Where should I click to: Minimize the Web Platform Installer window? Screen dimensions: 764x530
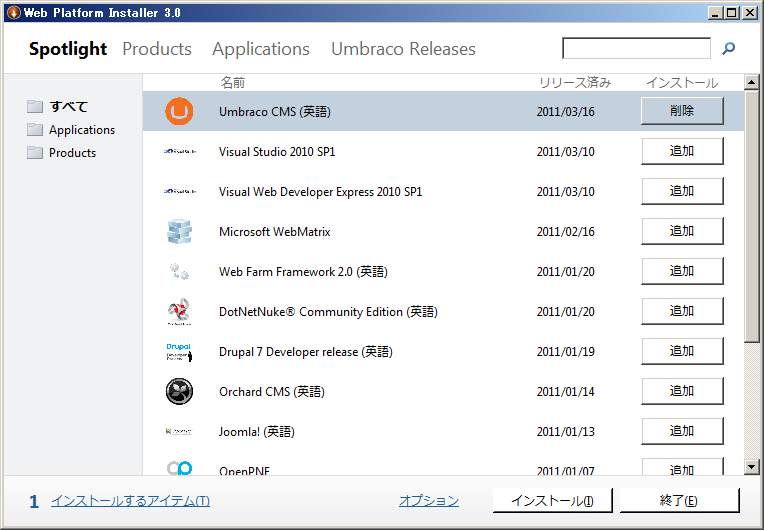tap(715, 13)
